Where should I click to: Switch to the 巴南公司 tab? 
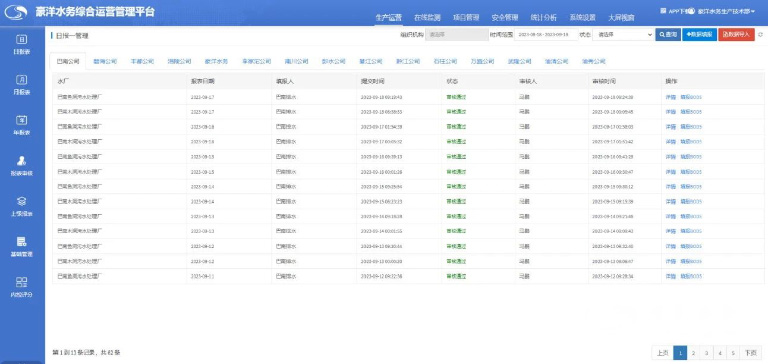pos(68,62)
